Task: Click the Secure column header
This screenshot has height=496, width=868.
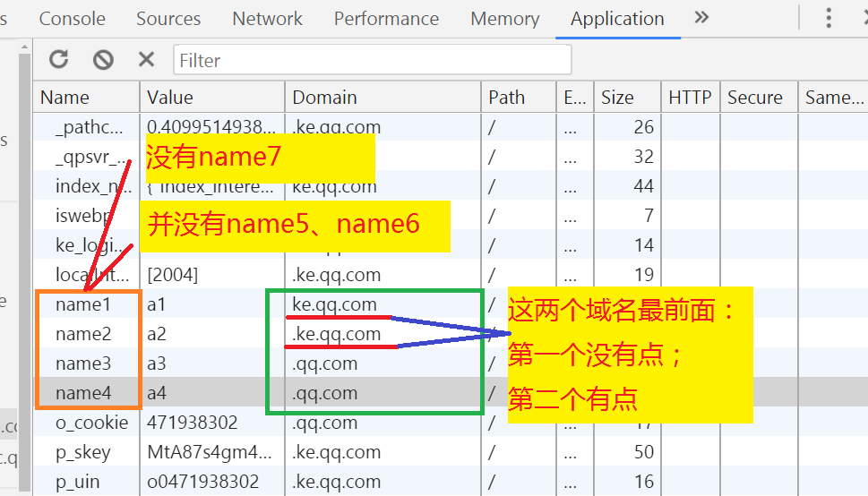Action: tap(754, 98)
